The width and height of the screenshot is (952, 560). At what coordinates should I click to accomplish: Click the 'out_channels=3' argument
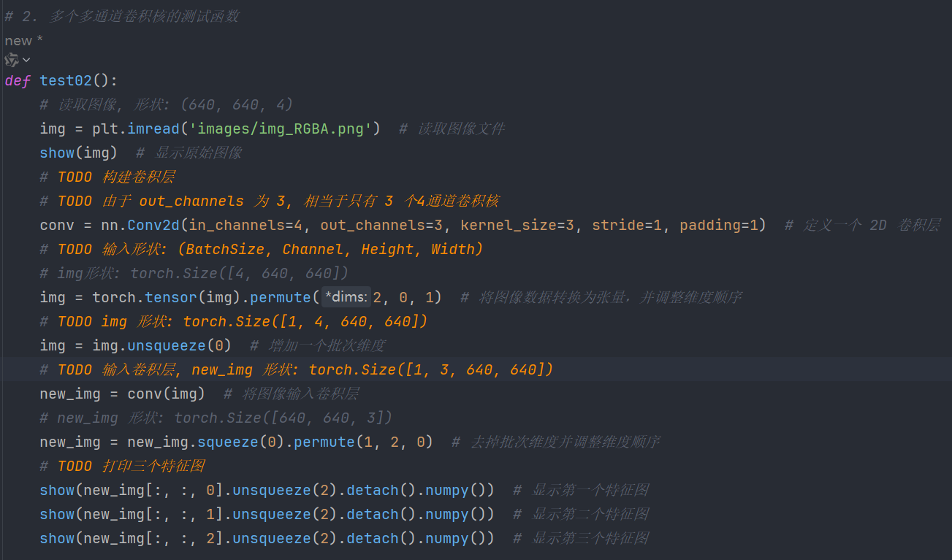coord(380,225)
